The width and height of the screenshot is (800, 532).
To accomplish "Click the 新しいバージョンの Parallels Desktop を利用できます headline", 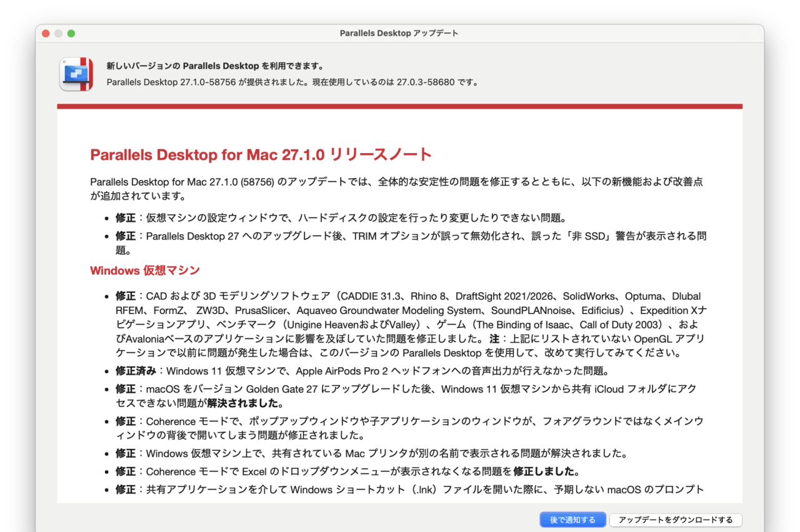I will point(215,66).
